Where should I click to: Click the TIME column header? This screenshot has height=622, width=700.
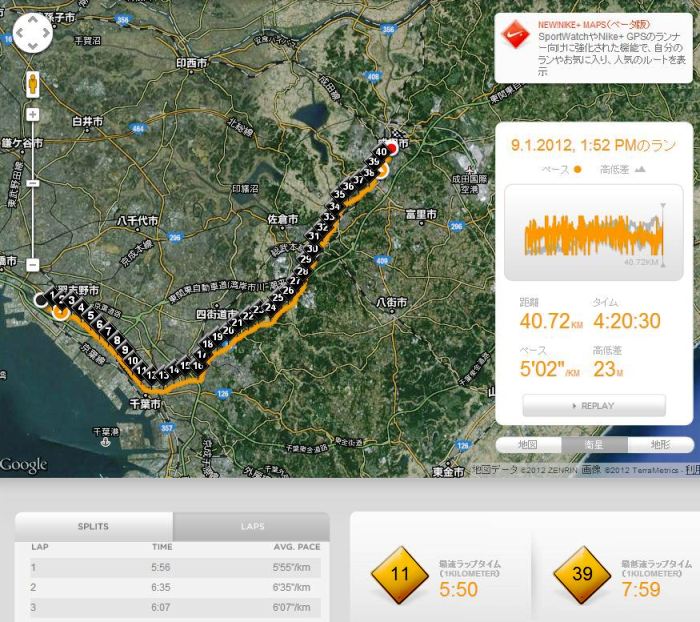(162, 547)
